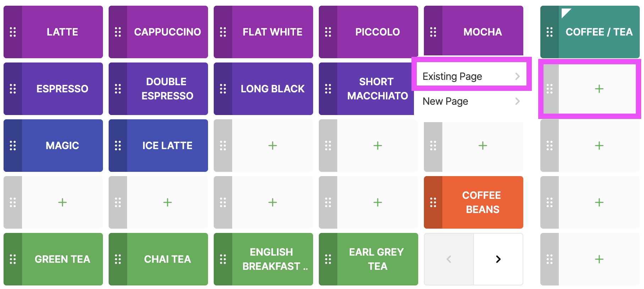This screenshot has height=289, width=644.
Task: Click the Coffee / Tea tile's drag handle
Action: pyautogui.click(x=550, y=32)
